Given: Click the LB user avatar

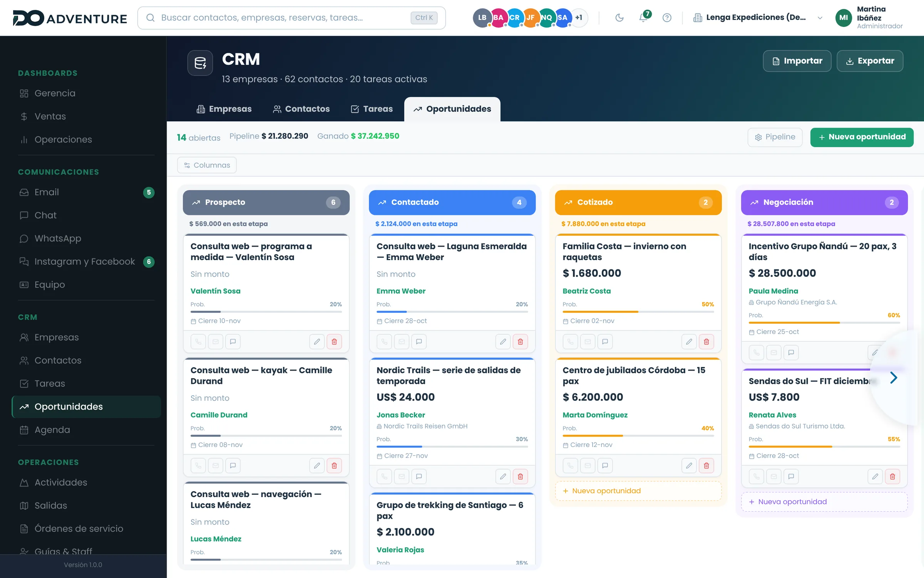Looking at the screenshot, I should click(482, 18).
